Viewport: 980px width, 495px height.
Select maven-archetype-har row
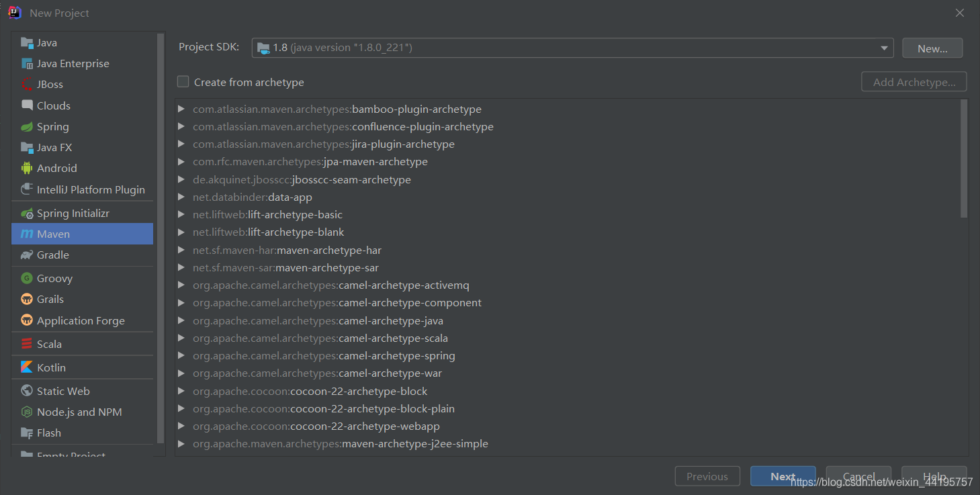click(567, 250)
